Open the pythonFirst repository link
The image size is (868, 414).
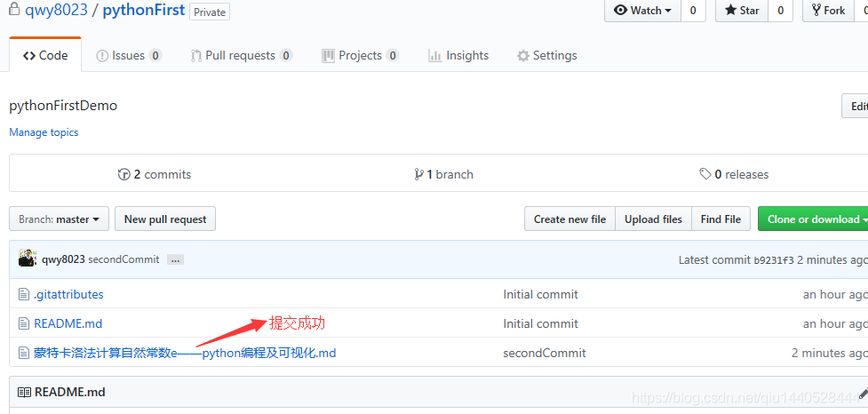pyautogui.click(x=143, y=10)
